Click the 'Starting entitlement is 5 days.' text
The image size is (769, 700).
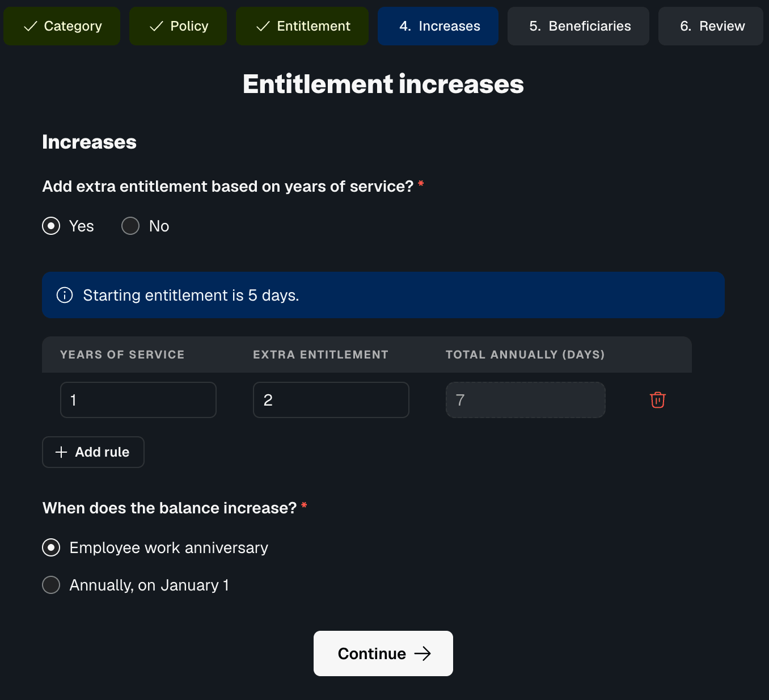click(191, 295)
